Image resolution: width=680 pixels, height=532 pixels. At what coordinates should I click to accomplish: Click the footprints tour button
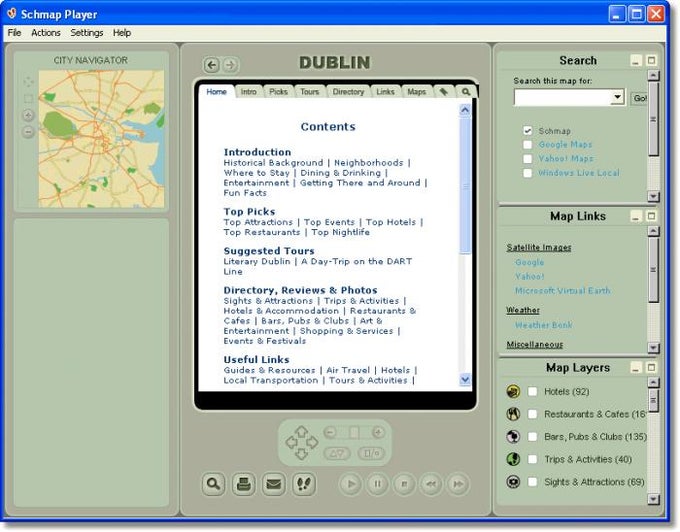(304, 483)
